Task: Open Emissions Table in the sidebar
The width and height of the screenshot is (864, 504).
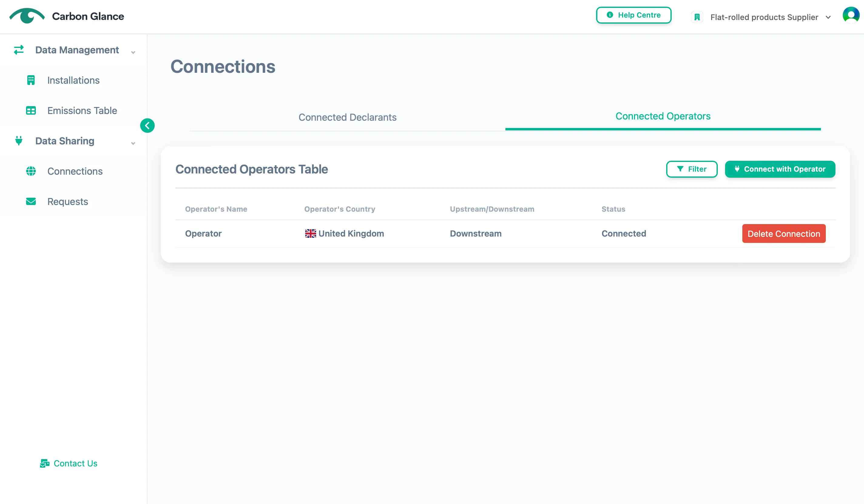Action: [82, 111]
